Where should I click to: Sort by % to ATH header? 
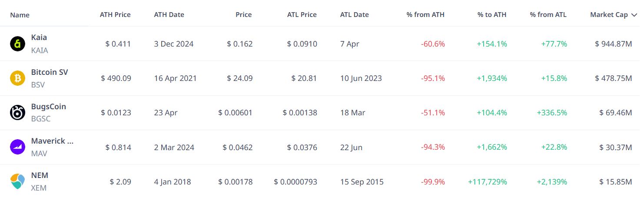(x=492, y=15)
